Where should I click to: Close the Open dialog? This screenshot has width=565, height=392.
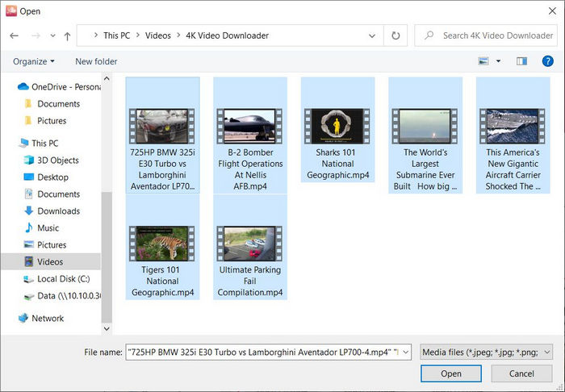tap(552, 11)
